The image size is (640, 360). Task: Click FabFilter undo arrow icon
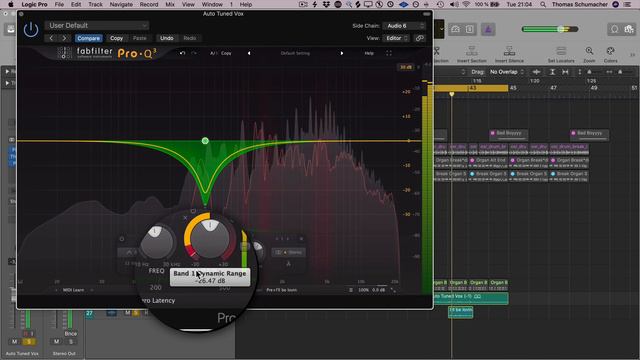tap(182, 53)
